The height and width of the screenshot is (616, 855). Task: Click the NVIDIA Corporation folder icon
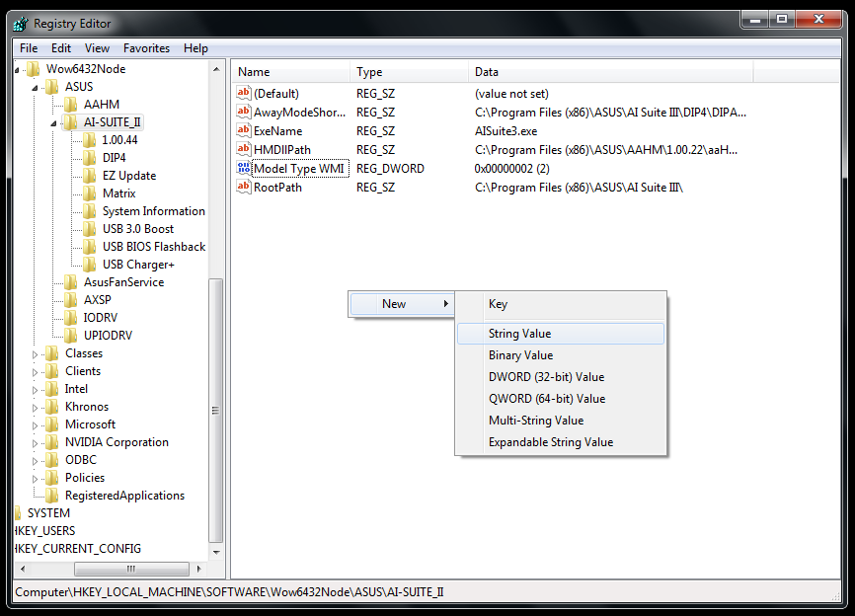pos(52,442)
